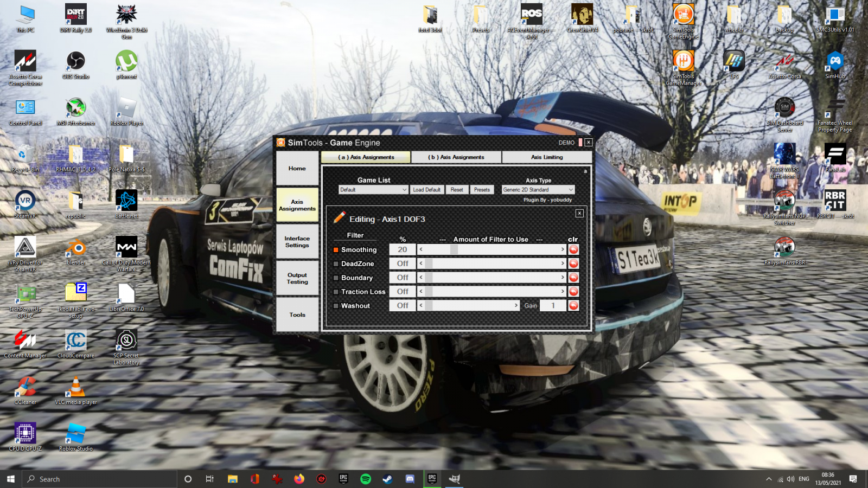Image resolution: width=868 pixels, height=488 pixels.
Task: Clear the Washout filter with red reset icon
Action: (573, 306)
